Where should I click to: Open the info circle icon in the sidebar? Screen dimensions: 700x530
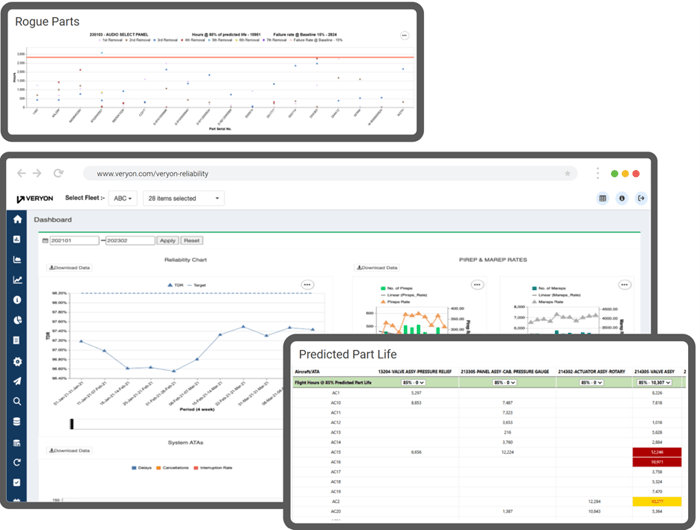tap(17, 300)
